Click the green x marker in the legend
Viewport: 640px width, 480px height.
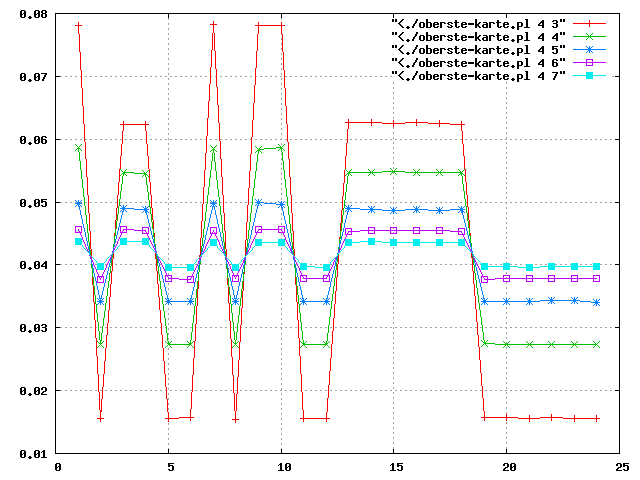click(589, 35)
